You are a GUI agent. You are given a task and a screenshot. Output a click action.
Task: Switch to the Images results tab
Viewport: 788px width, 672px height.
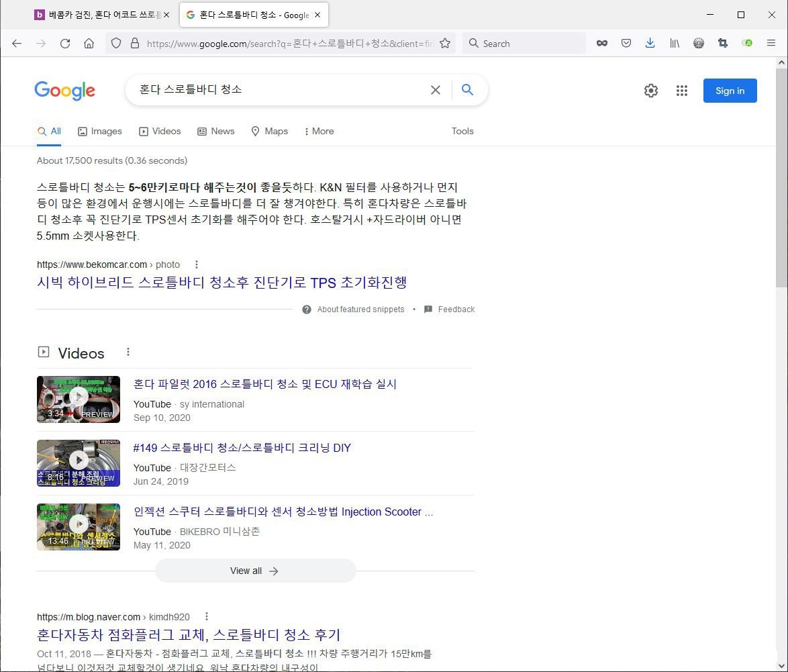click(x=100, y=132)
